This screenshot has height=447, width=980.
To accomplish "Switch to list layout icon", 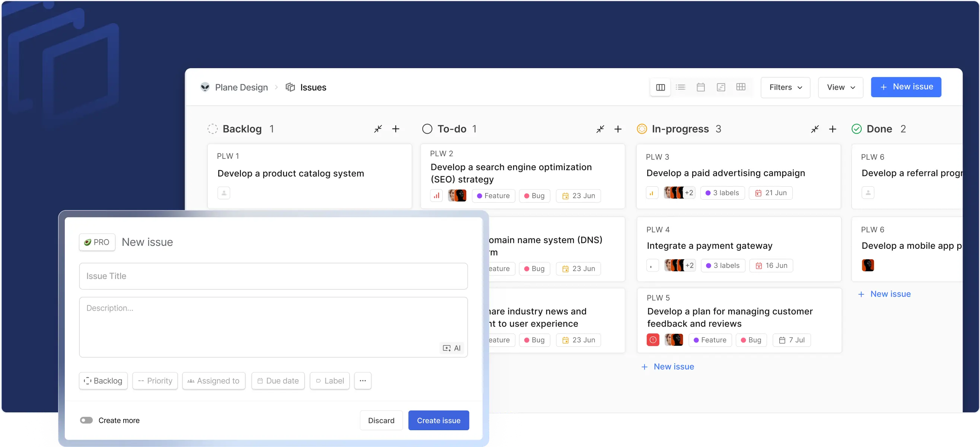I will [x=681, y=87].
